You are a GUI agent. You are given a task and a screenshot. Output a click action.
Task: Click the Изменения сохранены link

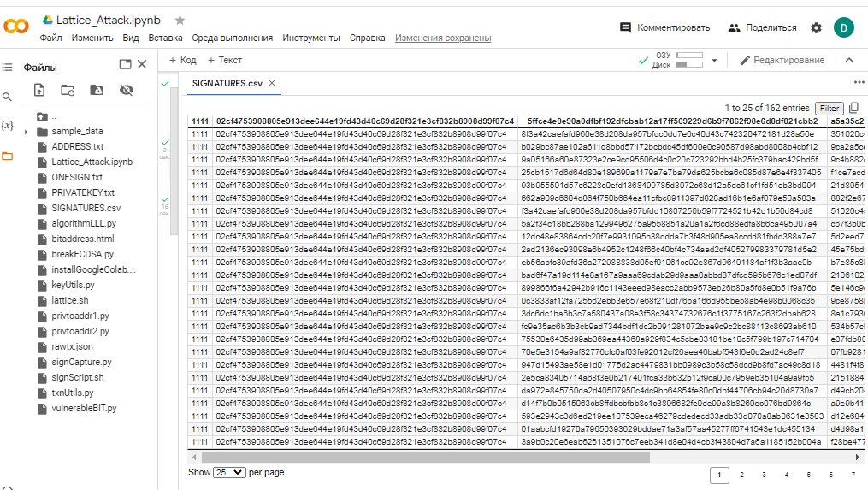pos(443,38)
